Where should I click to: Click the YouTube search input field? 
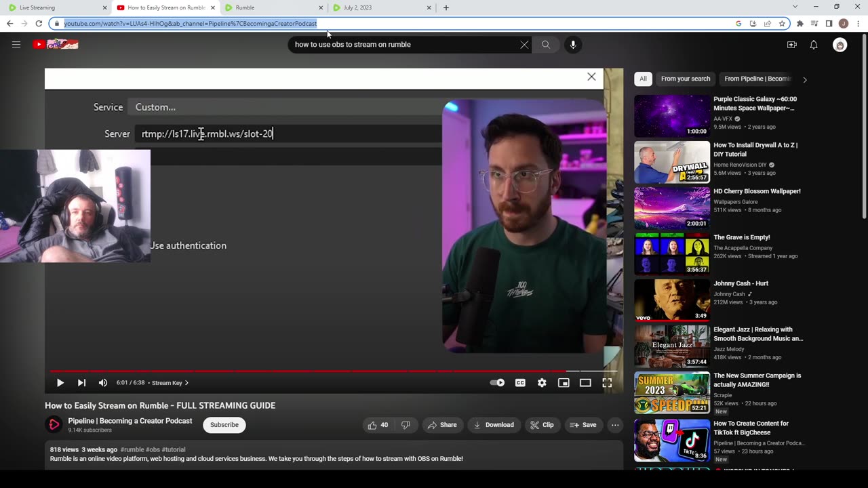pyautogui.click(x=404, y=45)
